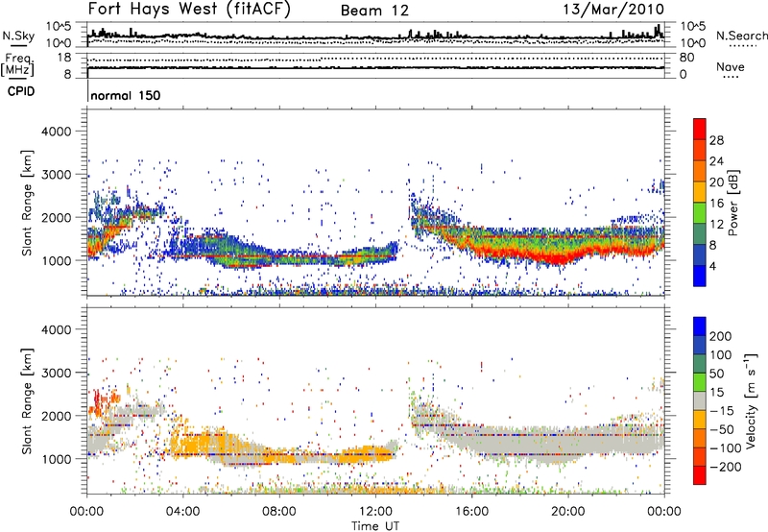The height and width of the screenshot is (532, 768).
Task: Click the '20:00' time axis tick label
Action: click(x=567, y=512)
